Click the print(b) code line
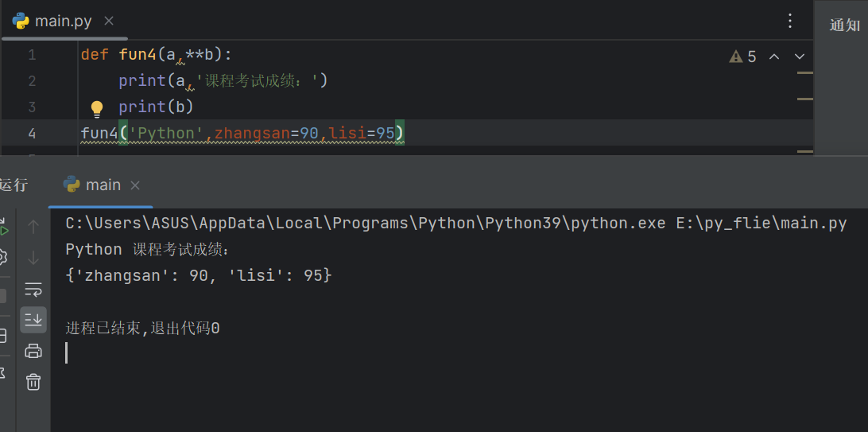 click(156, 107)
